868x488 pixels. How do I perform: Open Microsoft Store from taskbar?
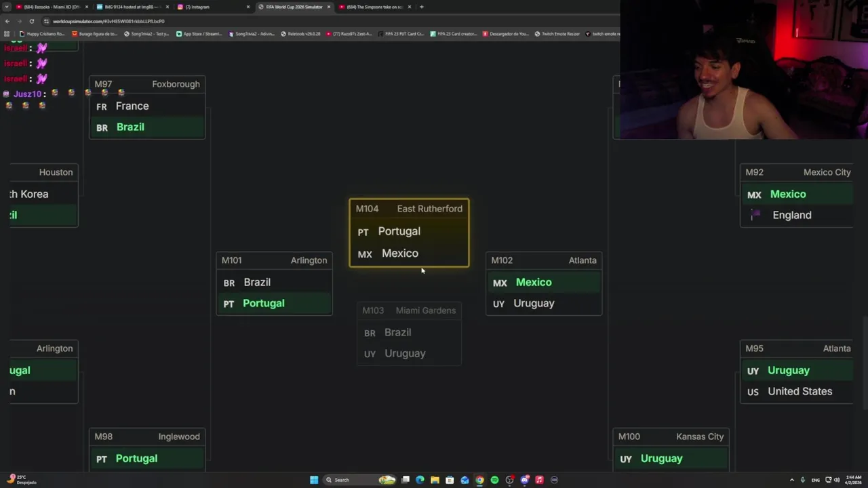pyautogui.click(x=450, y=480)
